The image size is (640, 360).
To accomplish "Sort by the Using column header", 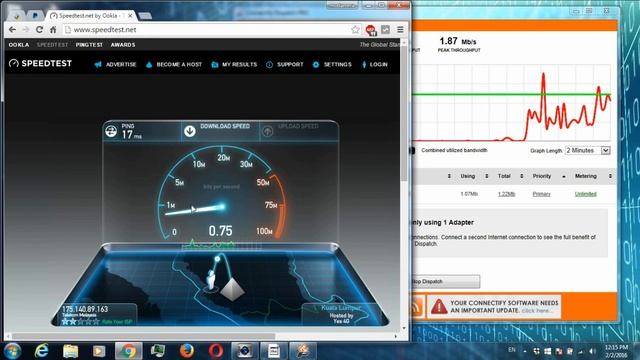I will coord(468,176).
